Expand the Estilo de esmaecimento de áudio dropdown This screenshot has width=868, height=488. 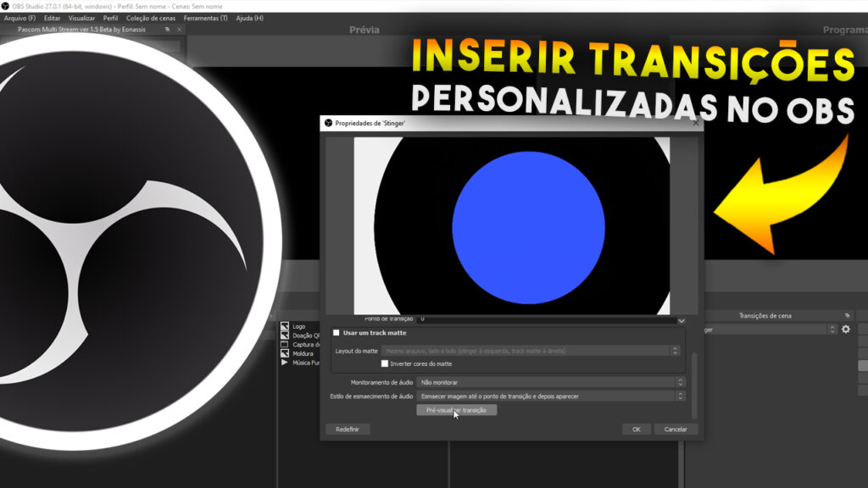click(x=551, y=396)
